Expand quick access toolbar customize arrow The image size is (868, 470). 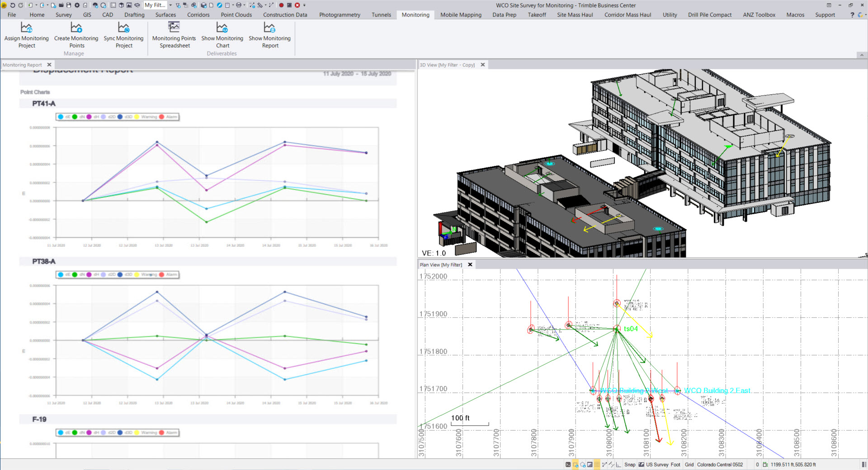click(x=304, y=5)
